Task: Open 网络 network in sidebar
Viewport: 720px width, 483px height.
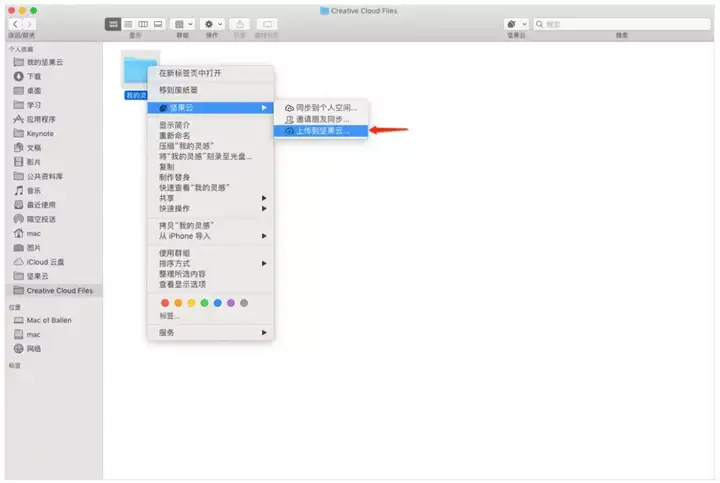Action: click(x=28, y=348)
